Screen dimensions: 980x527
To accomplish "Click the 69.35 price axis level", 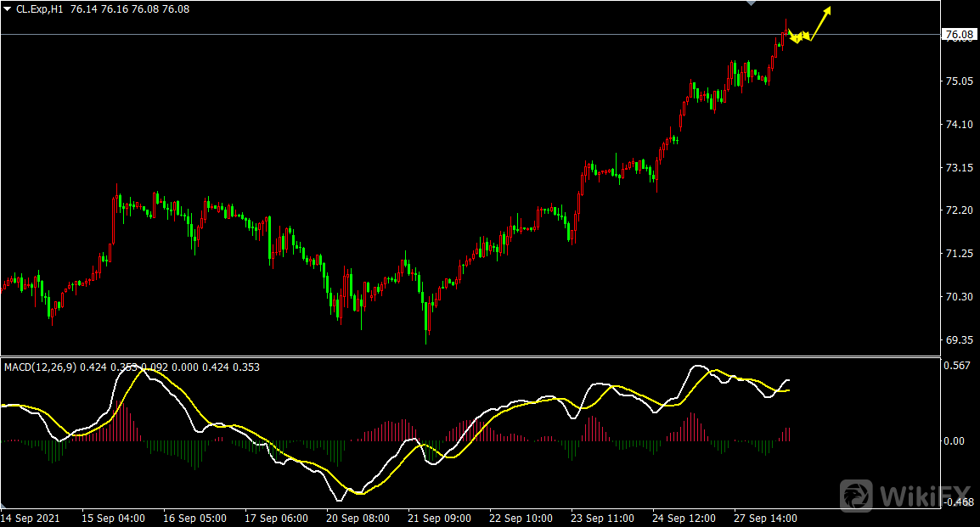I will [x=959, y=340].
